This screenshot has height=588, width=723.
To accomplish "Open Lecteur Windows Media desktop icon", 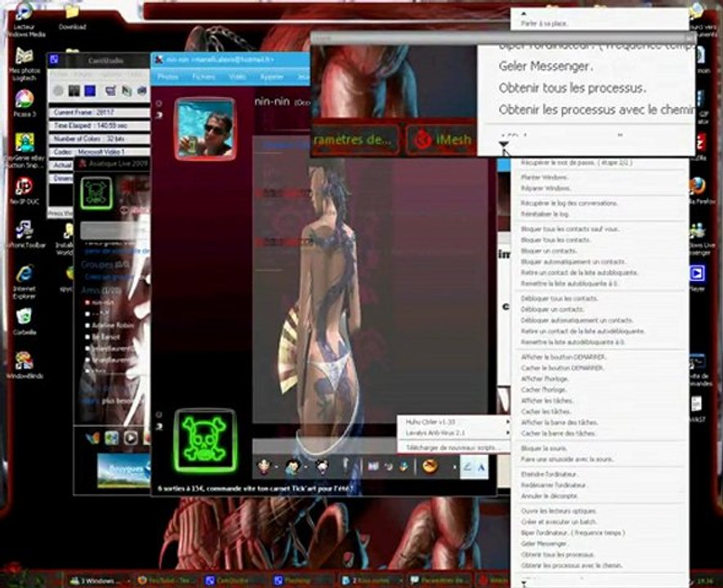I will 24,20.
